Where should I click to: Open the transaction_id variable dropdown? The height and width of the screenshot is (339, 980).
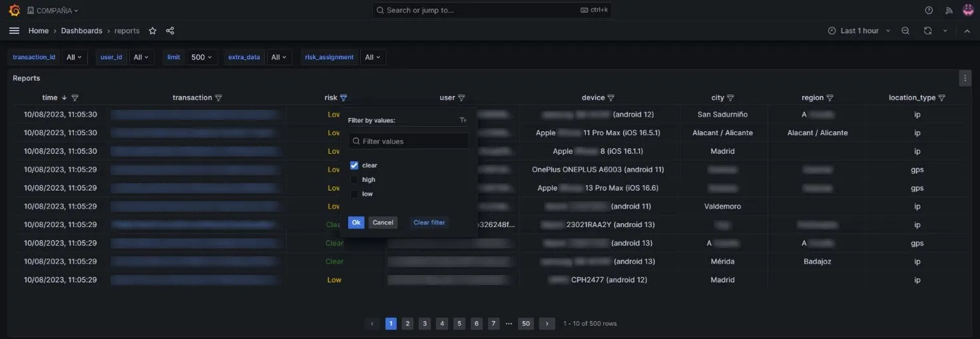tap(75, 57)
